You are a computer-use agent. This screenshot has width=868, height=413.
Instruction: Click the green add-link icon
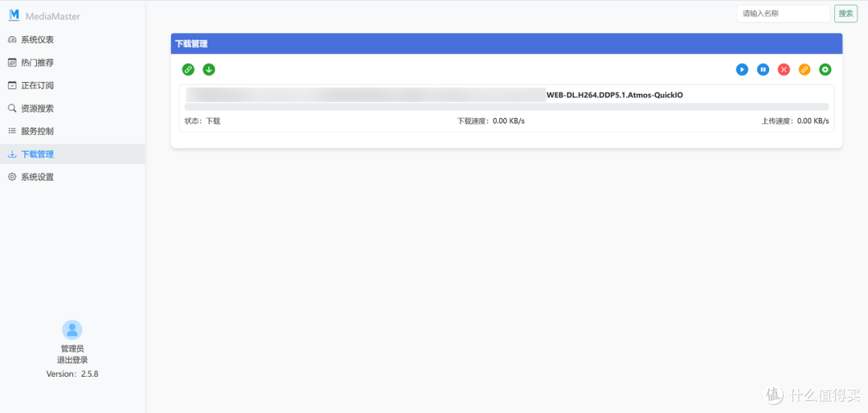[188, 69]
